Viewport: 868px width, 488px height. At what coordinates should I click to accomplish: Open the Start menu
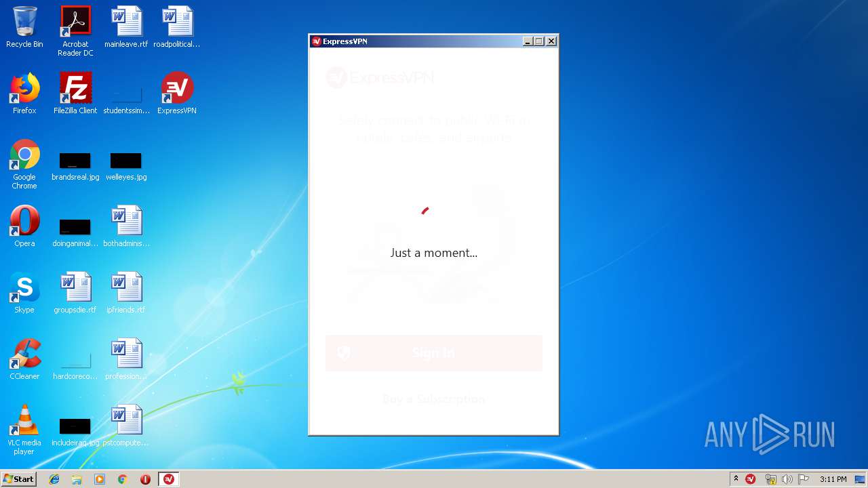tap(19, 479)
